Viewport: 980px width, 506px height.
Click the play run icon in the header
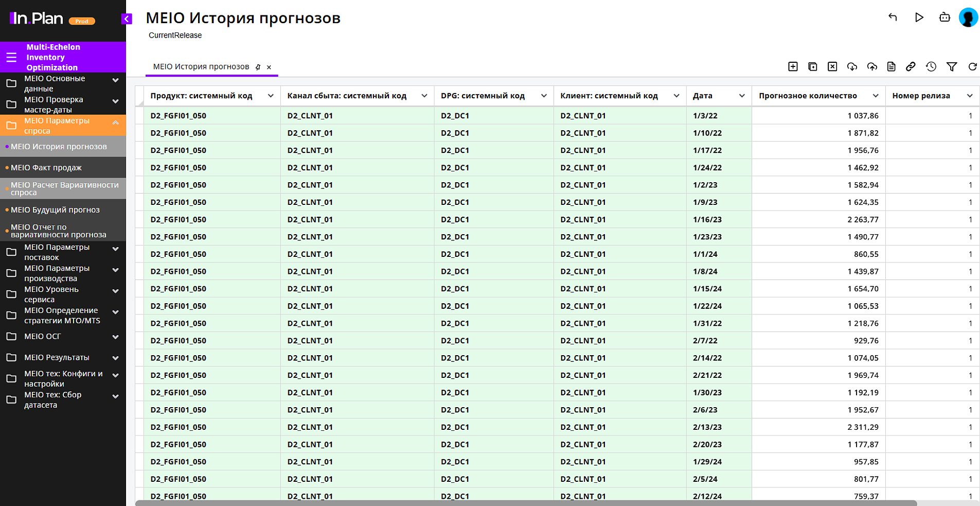coord(919,18)
